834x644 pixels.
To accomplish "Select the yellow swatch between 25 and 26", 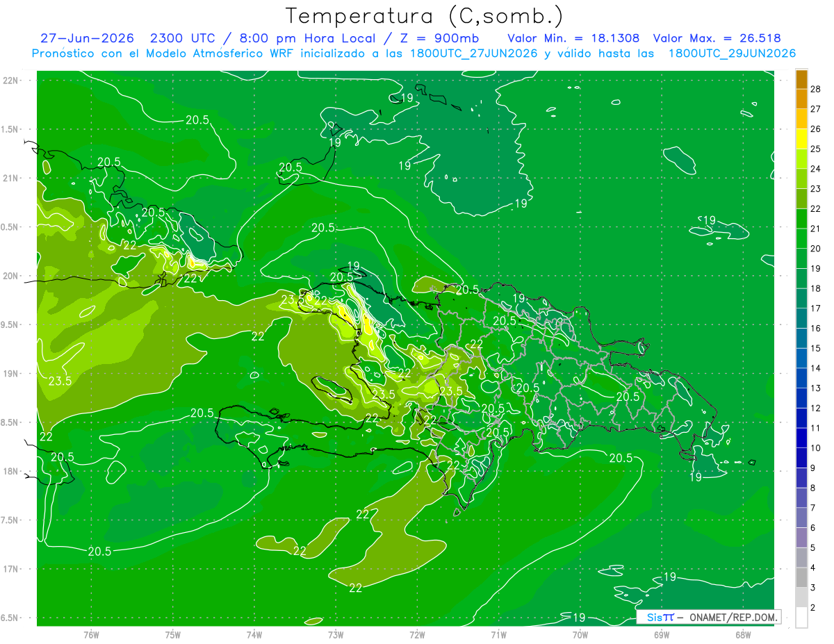I will click(801, 139).
